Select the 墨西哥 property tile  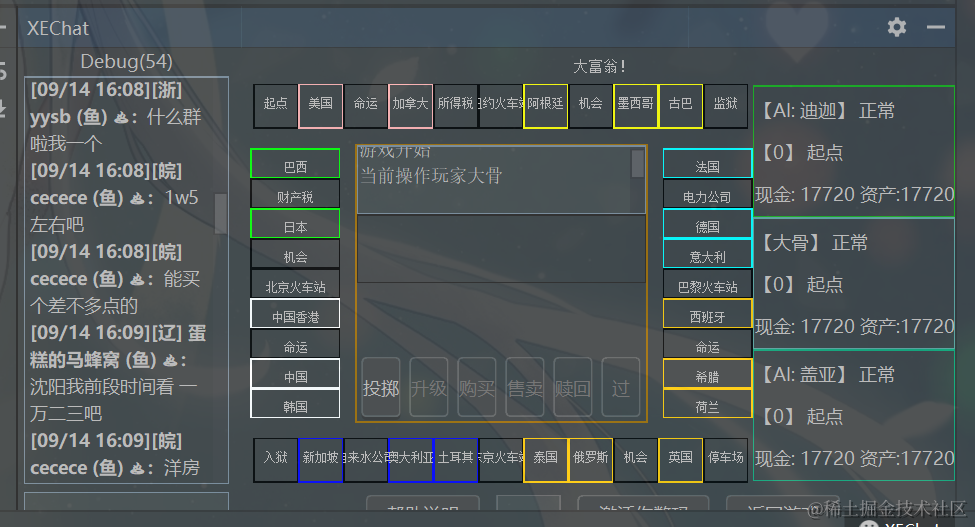pyautogui.click(x=635, y=106)
